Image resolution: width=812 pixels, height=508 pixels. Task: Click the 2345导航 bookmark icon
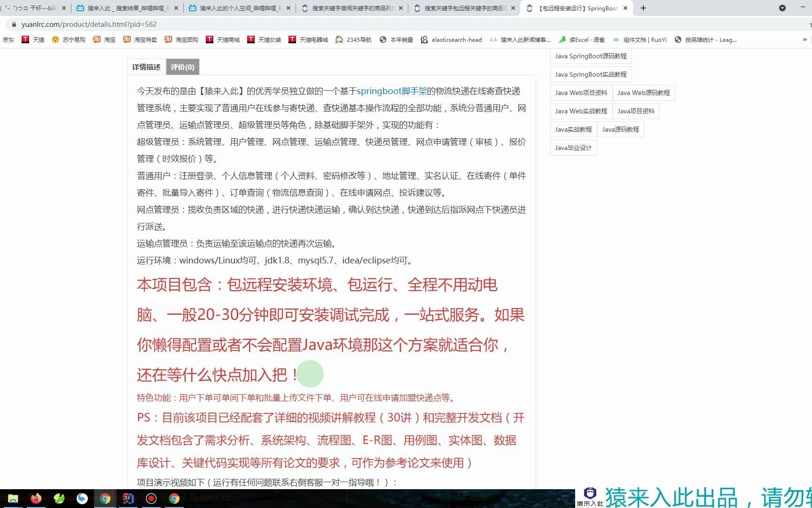[x=339, y=40]
